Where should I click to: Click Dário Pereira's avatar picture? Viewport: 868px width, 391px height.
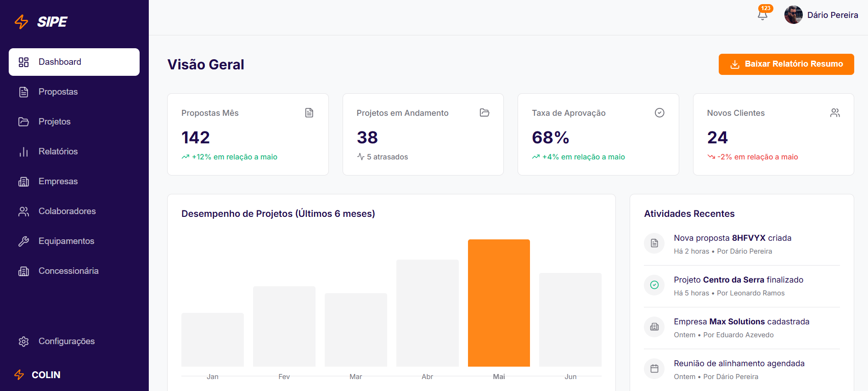pyautogui.click(x=793, y=15)
